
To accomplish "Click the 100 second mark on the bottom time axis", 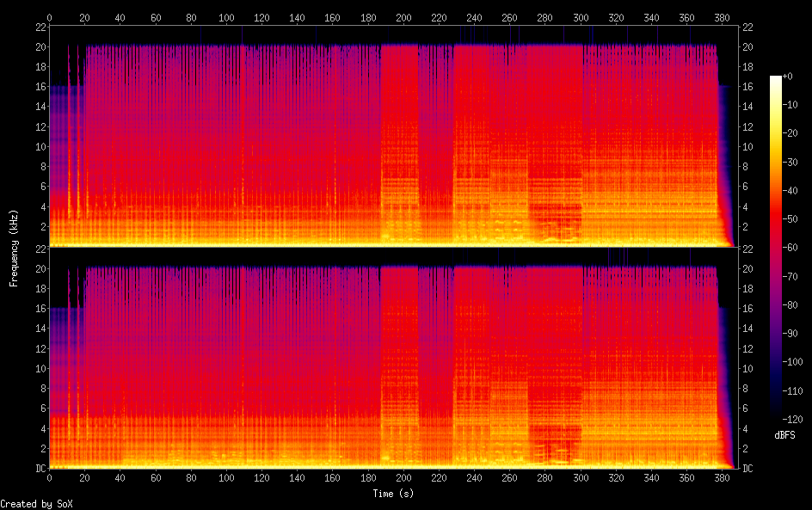I will (226, 477).
